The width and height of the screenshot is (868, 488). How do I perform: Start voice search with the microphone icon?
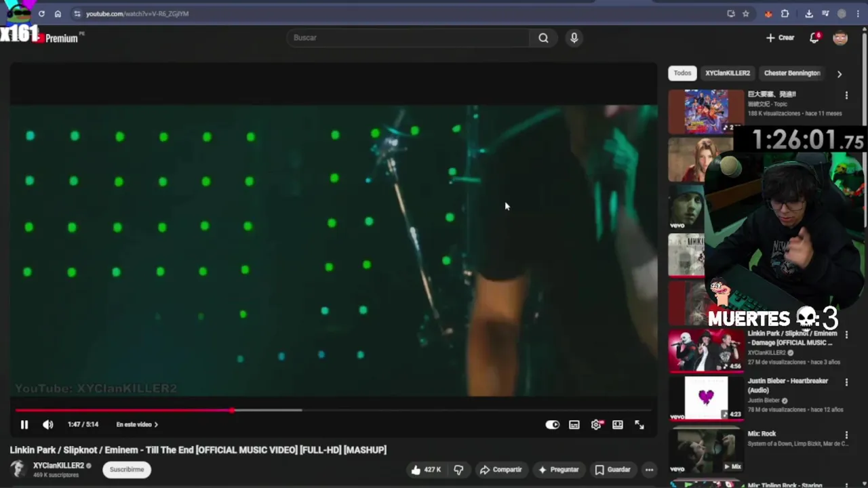click(x=574, y=38)
